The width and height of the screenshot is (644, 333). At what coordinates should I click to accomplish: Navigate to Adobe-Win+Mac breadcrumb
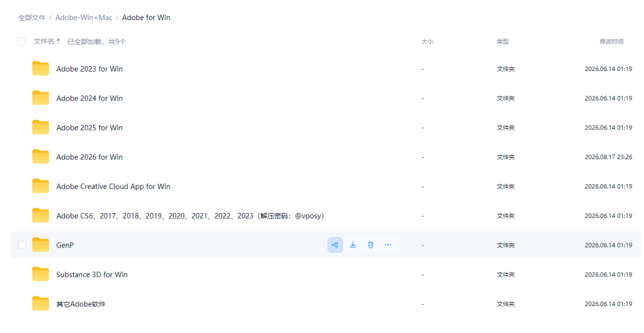click(x=84, y=18)
